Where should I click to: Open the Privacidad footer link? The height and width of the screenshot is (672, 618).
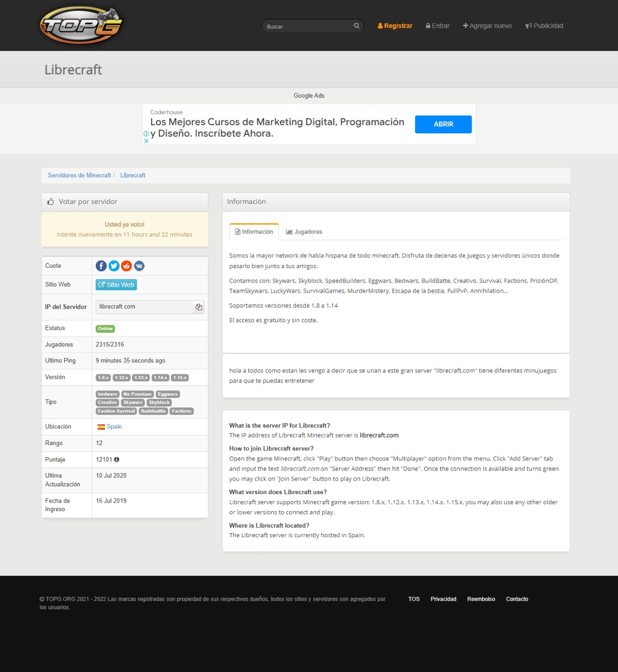tap(443, 599)
